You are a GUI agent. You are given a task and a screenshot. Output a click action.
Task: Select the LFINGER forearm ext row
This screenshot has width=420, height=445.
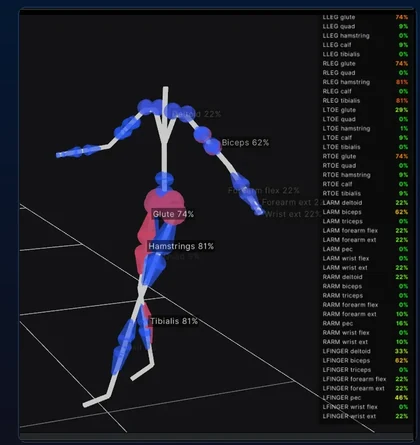coord(365,389)
